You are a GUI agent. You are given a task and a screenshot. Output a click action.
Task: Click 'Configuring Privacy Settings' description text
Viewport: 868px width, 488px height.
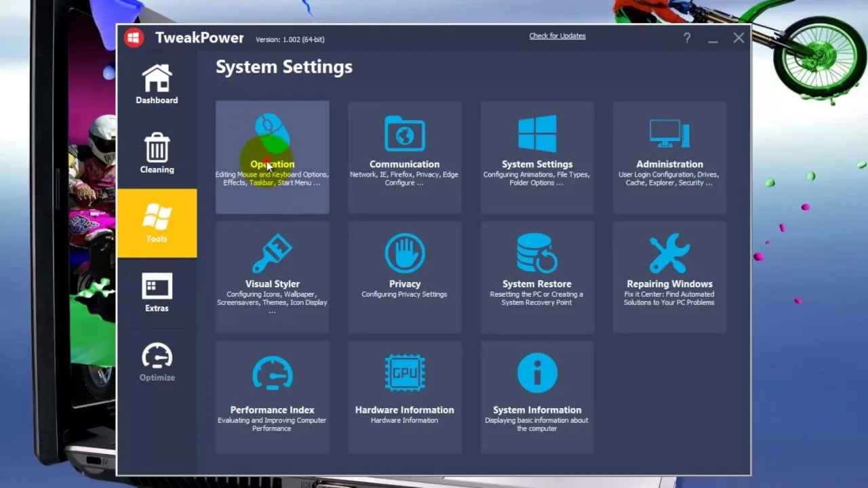[404, 295]
